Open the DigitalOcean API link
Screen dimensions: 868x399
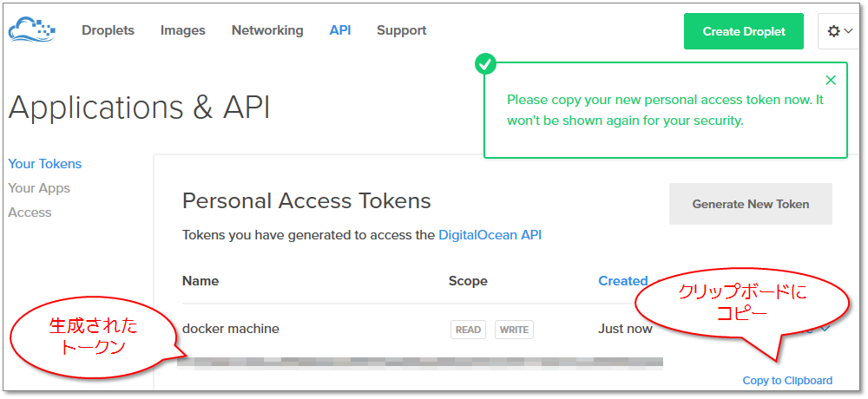[490, 235]
